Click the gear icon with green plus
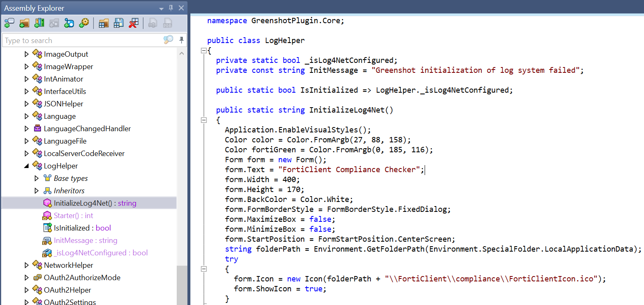This screenshot has width=644, height=305. pyautogui.click(x=84, y=23)
